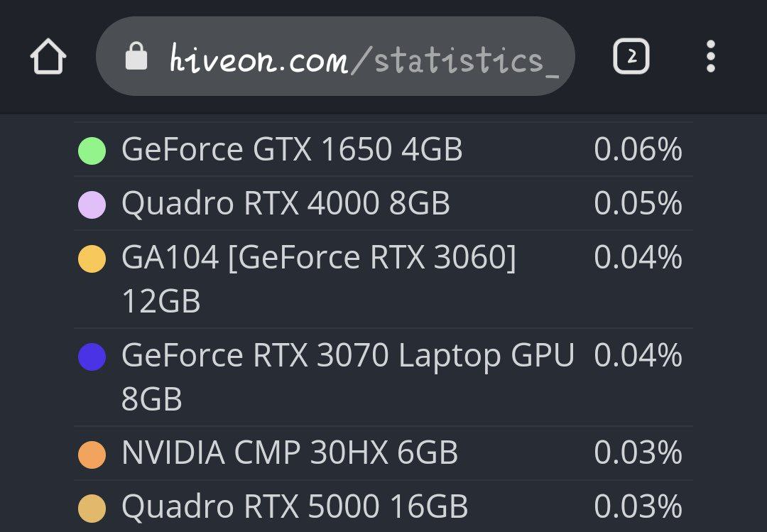Select the GeForce GTX 1650 4GB entry
Viewport: 767px width, 532px height.
pos(292,150)
